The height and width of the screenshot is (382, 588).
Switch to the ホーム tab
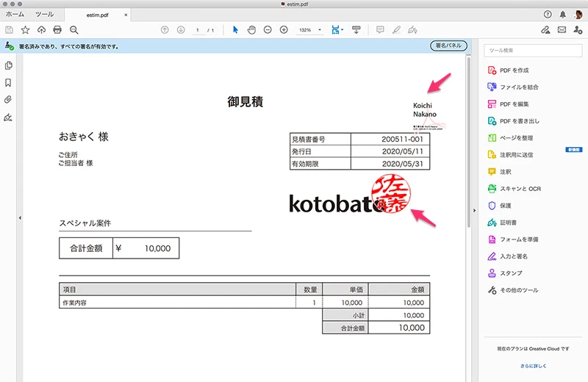tap(15, 14)
